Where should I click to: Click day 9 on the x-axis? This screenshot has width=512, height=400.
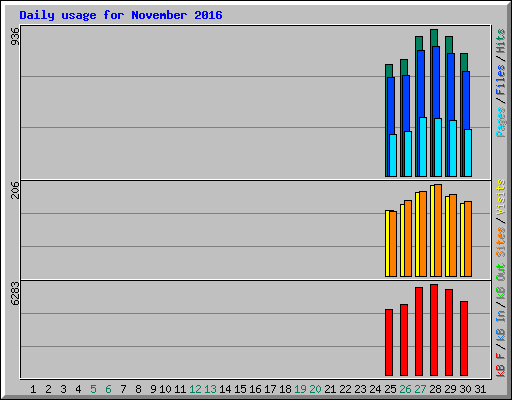153,389
